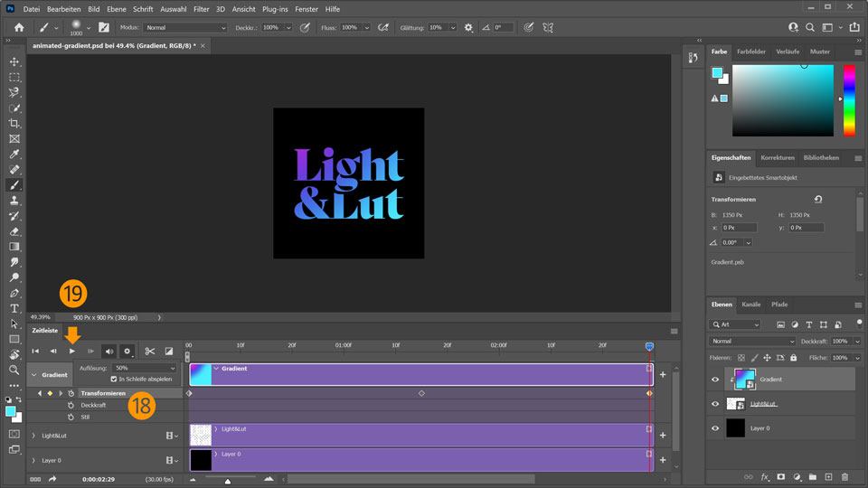868x488 pixels.
Task: Switch to the Kanäle tab
Action: coord(751,305)
